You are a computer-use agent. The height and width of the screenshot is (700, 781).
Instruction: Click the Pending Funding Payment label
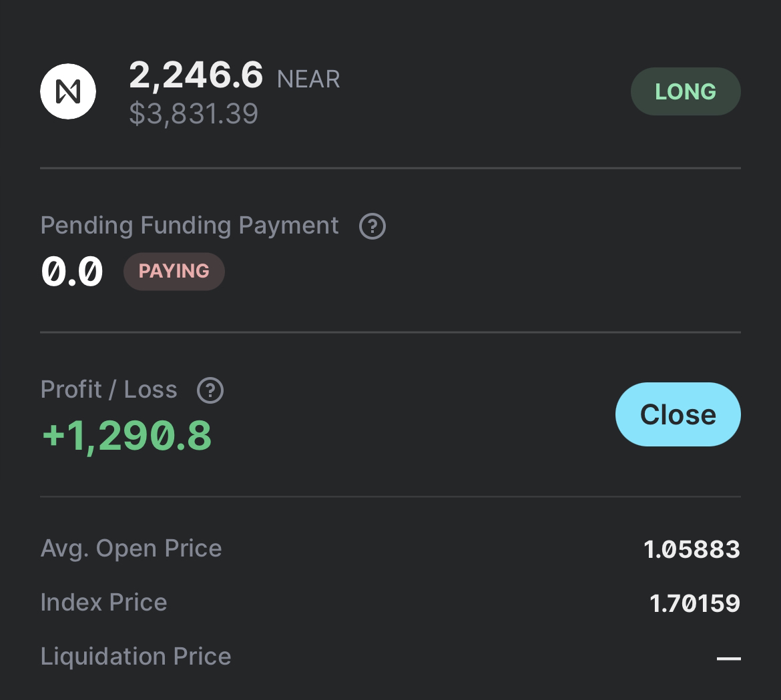190,226
